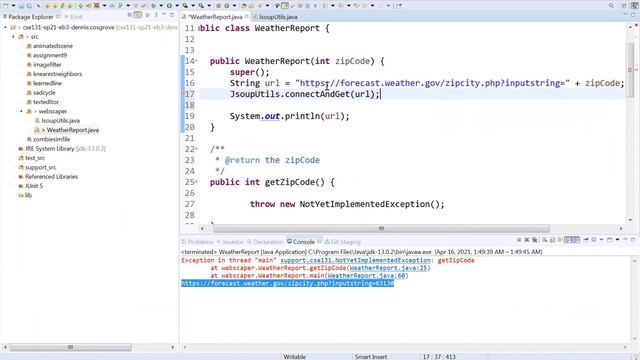Image resolution: width=640 pixels, height=360 pixels.
Task: Select the texteditor package
Action: point(42,102)
